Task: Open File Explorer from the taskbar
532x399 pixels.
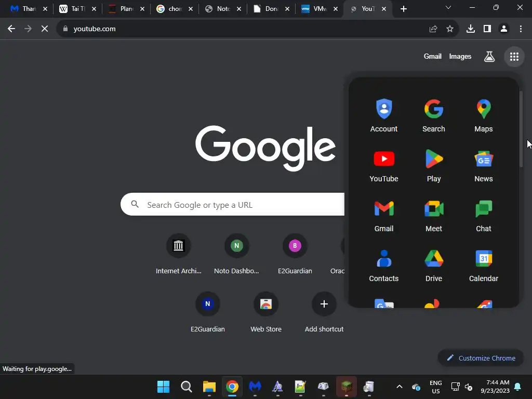Action: point(209,387)
